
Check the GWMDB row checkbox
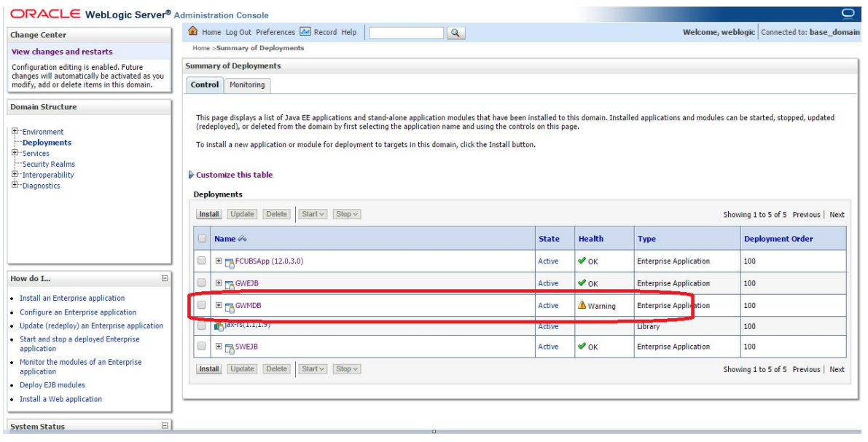(201, 305)
